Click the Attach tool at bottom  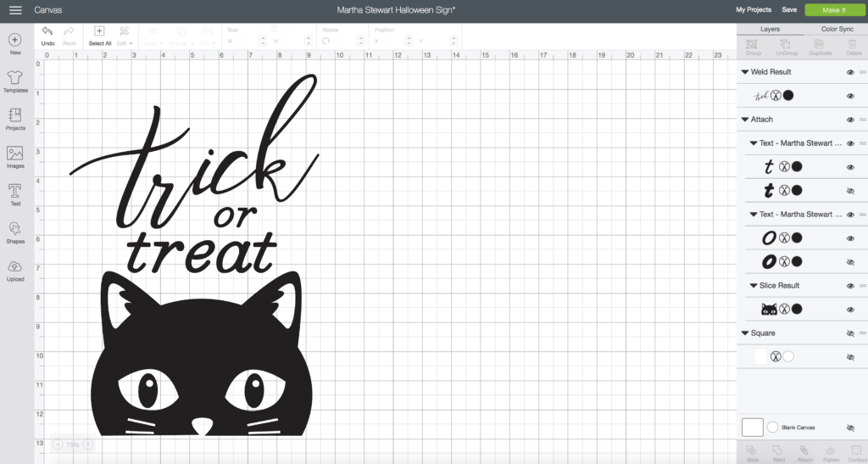tap(804, 454)
